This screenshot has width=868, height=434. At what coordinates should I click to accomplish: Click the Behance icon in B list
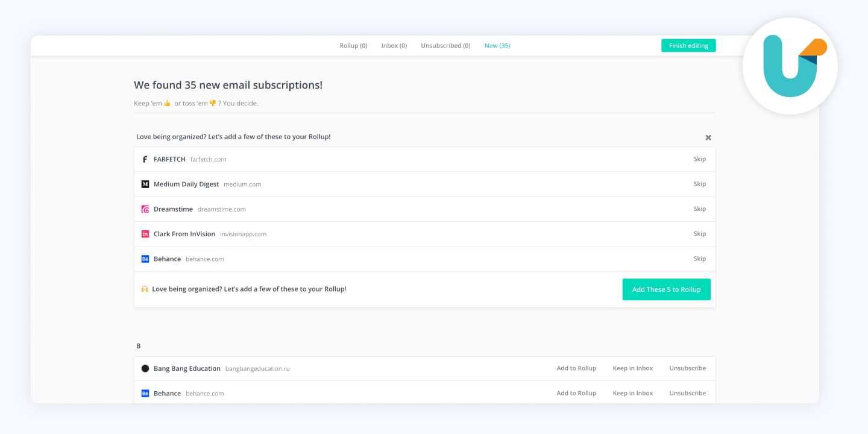(145, 394)
